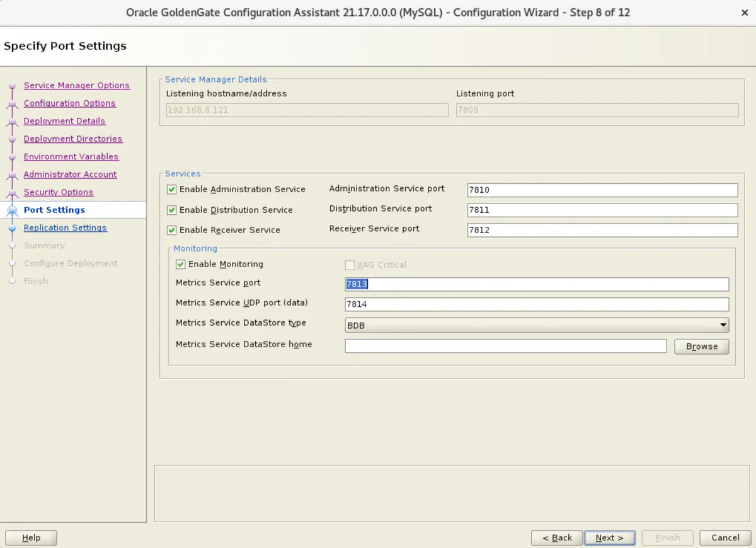Click Next to proceed to Replication Settings

(x=609, y=537)
